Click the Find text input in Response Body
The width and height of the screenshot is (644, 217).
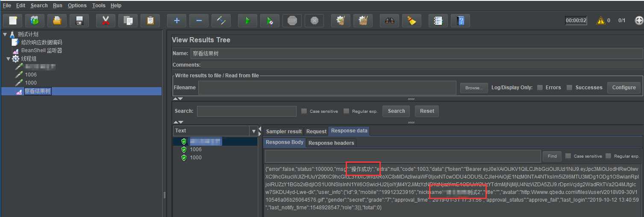tap(403, 156)
